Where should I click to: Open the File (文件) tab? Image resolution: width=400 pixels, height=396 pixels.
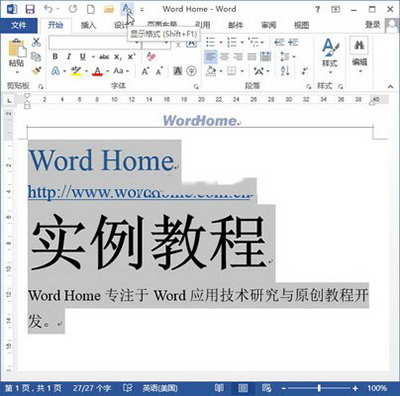19,25
